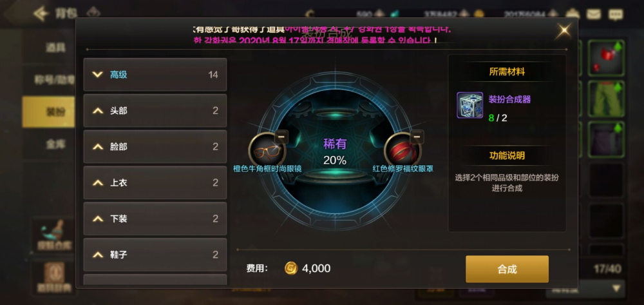The image size is (644, 305).
Task: Open the mail envelope icon at top
Action: (593, 14)
